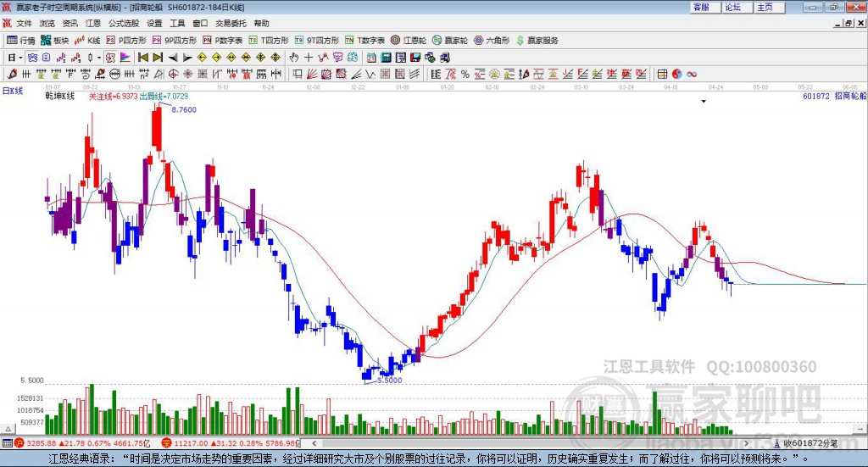Click the Shenzhen index 深 status icon
The image size is (868, 467).
166,443
